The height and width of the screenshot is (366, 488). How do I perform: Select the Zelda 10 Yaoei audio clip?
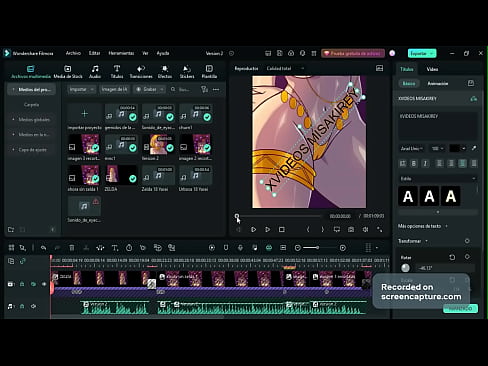click(158, 175)
